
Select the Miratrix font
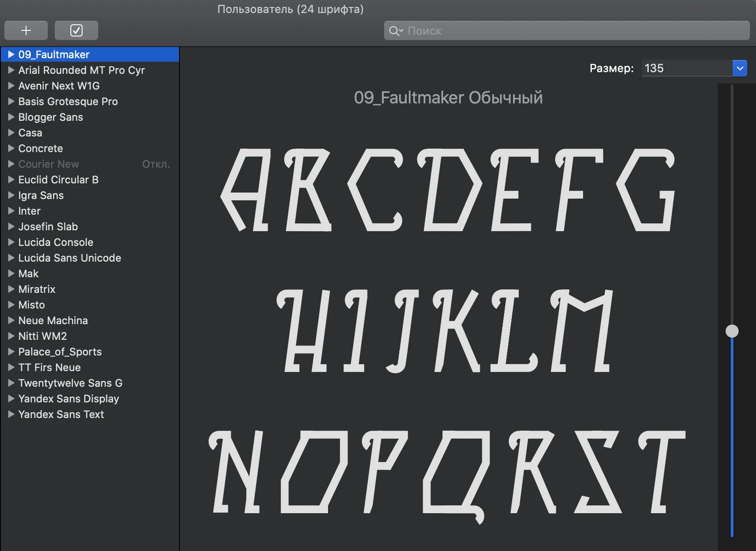point(90,289)
